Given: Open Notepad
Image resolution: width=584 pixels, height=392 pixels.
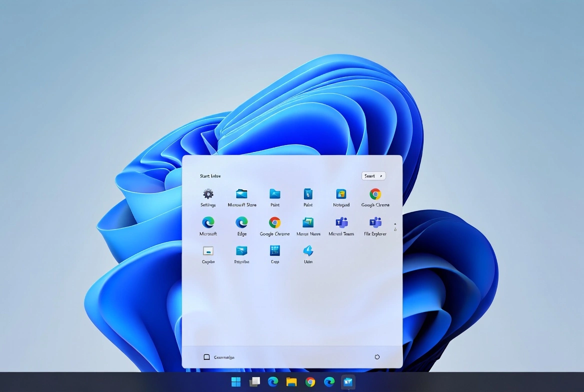Looking at the screenshot, I should [x=340, y=195].
